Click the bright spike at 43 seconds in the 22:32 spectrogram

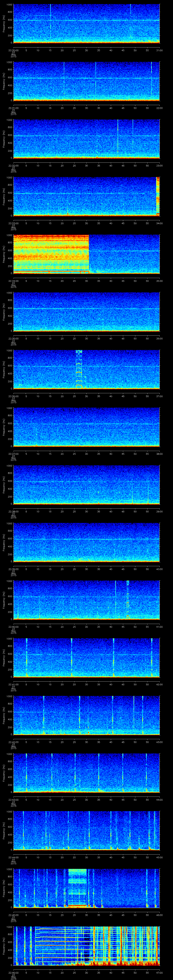pos(118,137)
